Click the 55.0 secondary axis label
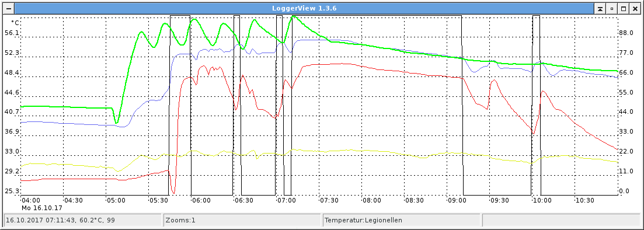The height and width of the screenshot is (230, 644). [x=626, y=92]
